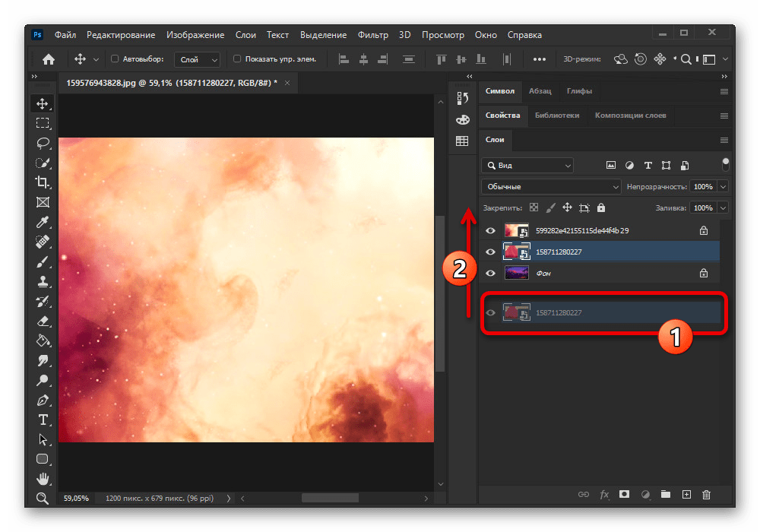Select the Lasso tool

43,143
